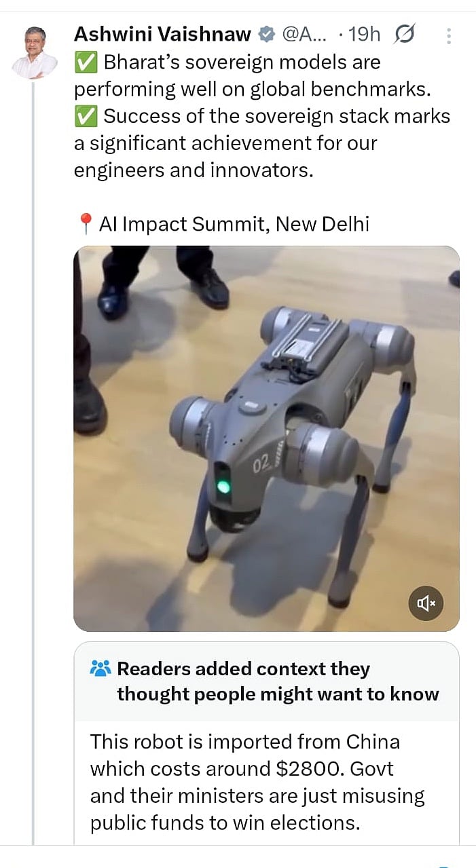
Task: Click the Ashwini Vaishnaw display name
Action: click(x=162, y=34)
